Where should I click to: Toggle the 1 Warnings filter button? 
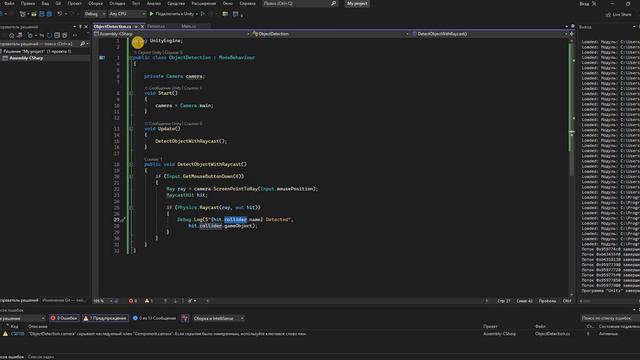[105, 318]
